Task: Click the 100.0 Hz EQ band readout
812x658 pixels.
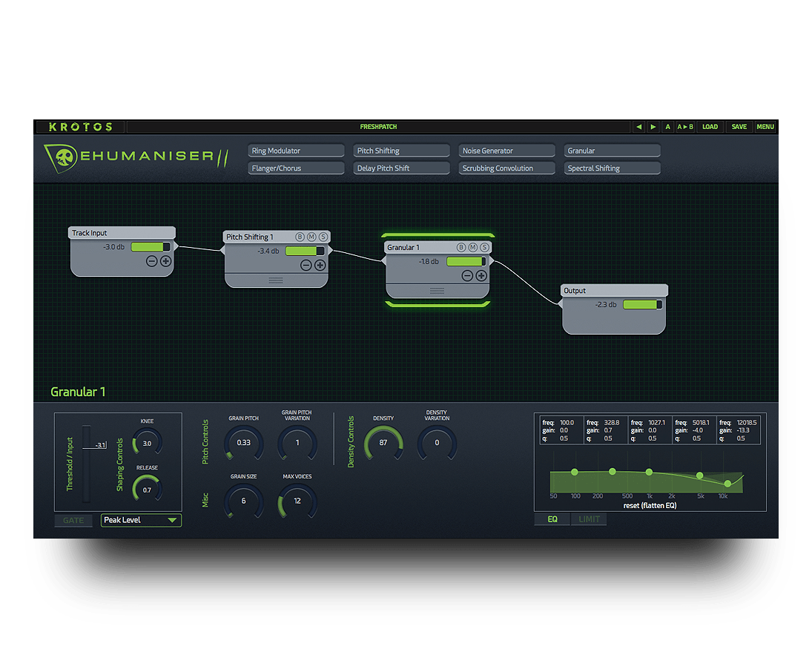Action: pos(562,430)
